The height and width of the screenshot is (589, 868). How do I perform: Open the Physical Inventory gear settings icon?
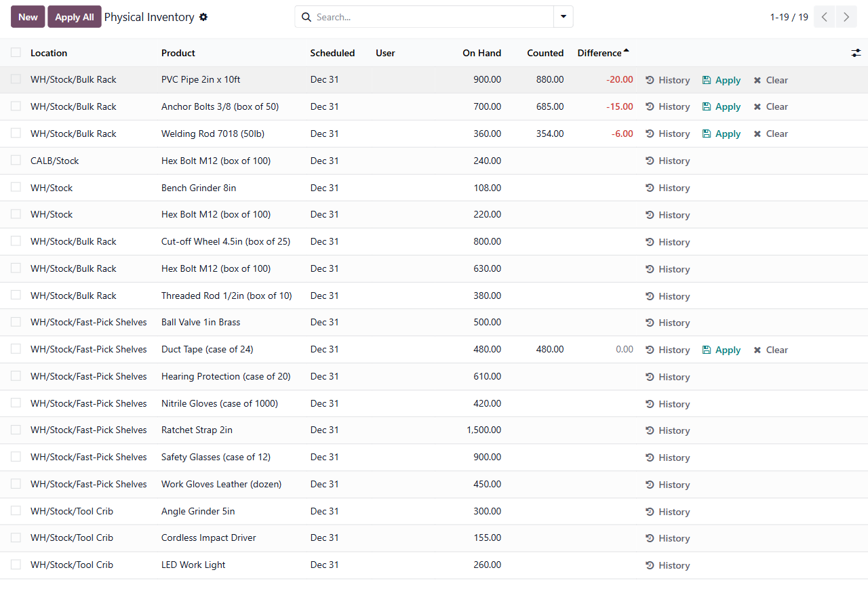(x=203, y=17)
